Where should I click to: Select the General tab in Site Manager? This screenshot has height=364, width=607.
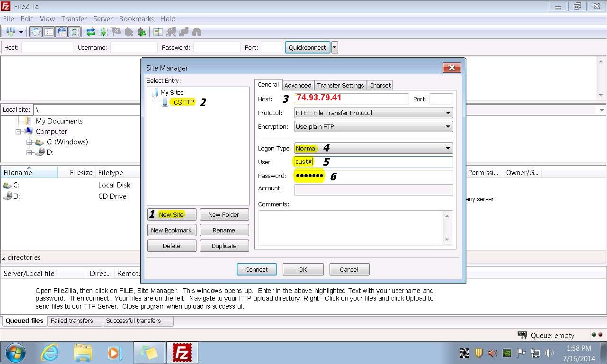[x=268, y=85]
